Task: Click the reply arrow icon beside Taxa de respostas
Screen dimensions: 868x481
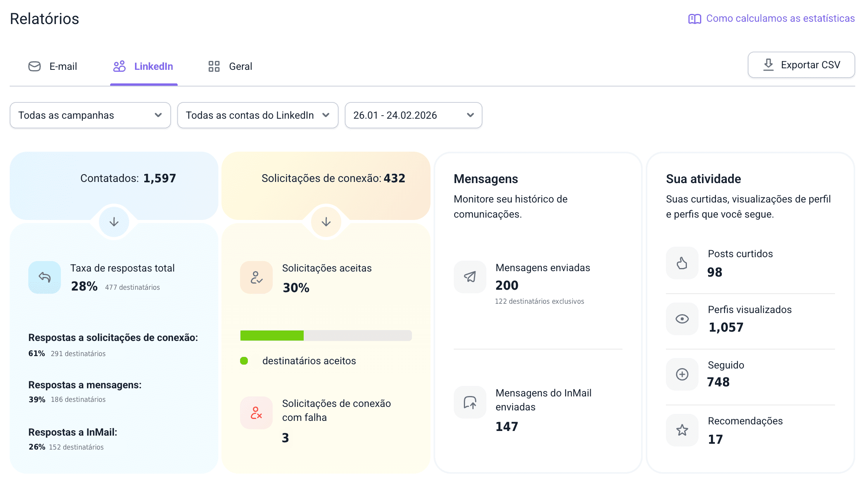Action: tap(45, 277)
